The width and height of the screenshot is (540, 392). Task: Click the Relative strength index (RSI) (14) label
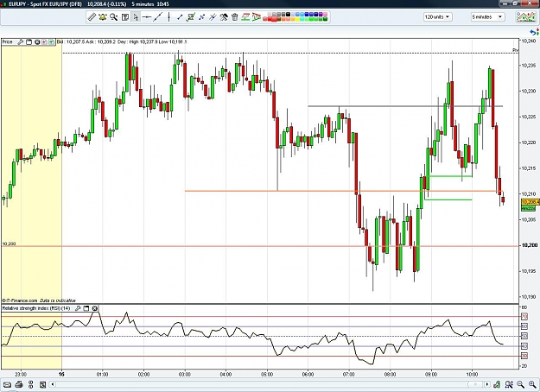point(36,308)
